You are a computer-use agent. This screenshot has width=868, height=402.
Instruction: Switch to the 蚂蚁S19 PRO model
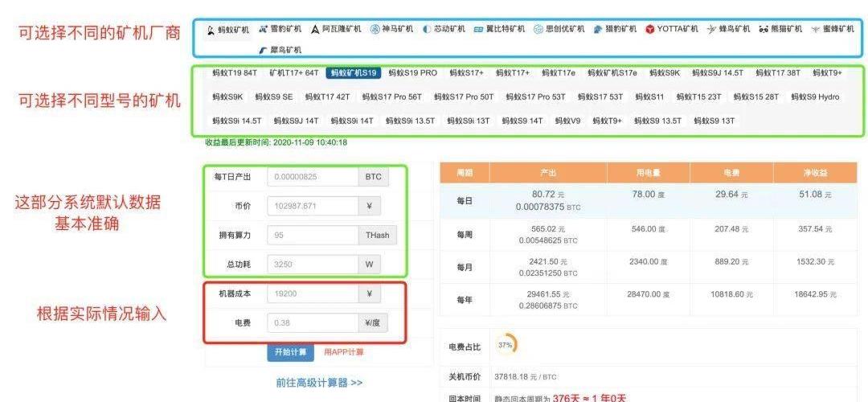pos(412,73)
